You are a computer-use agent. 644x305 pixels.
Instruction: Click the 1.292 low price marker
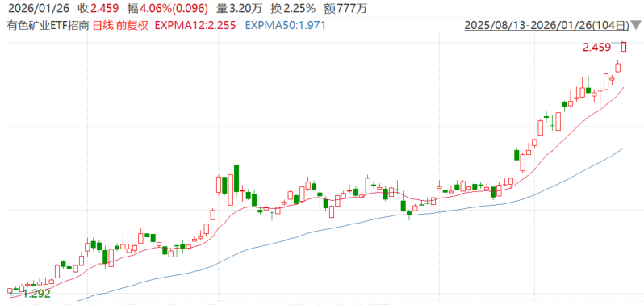tap(36, 294)
